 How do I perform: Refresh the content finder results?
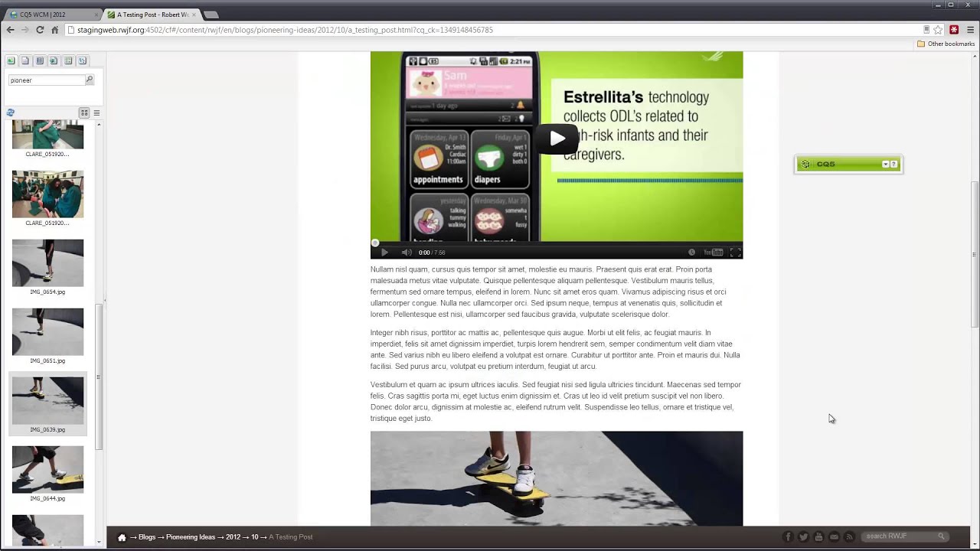[x=11, y=112]
